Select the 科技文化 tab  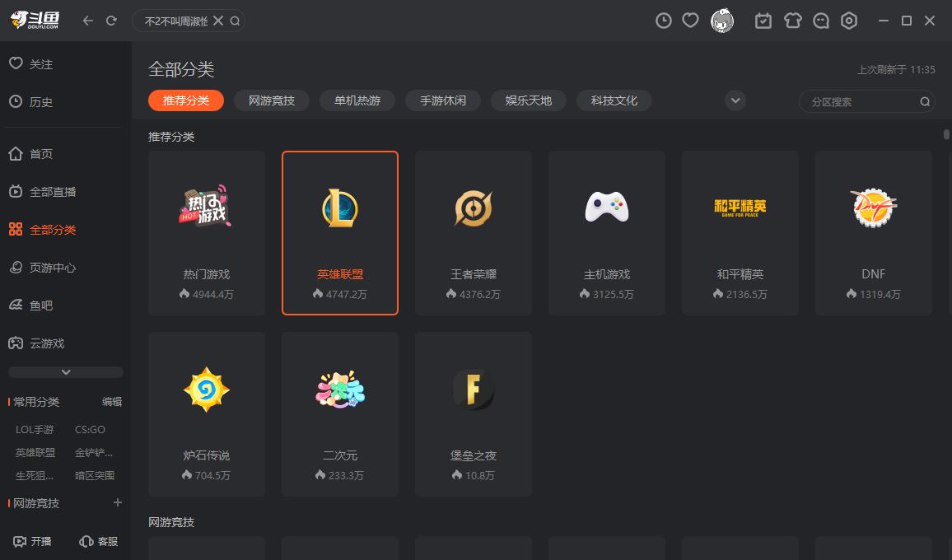click(614, 100)
